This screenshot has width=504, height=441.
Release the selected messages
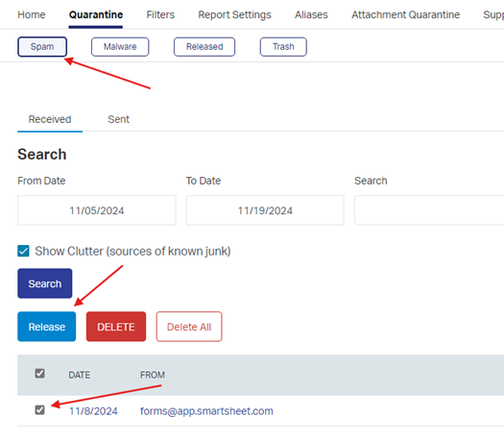coord(47,327)
